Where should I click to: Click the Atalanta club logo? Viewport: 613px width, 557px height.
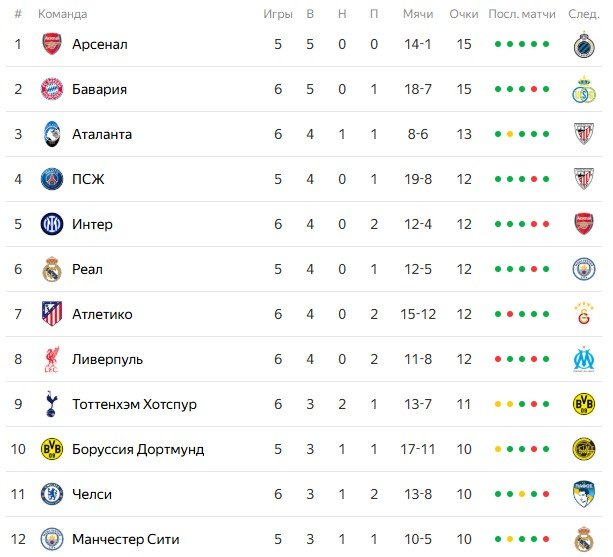coord(51,134)
